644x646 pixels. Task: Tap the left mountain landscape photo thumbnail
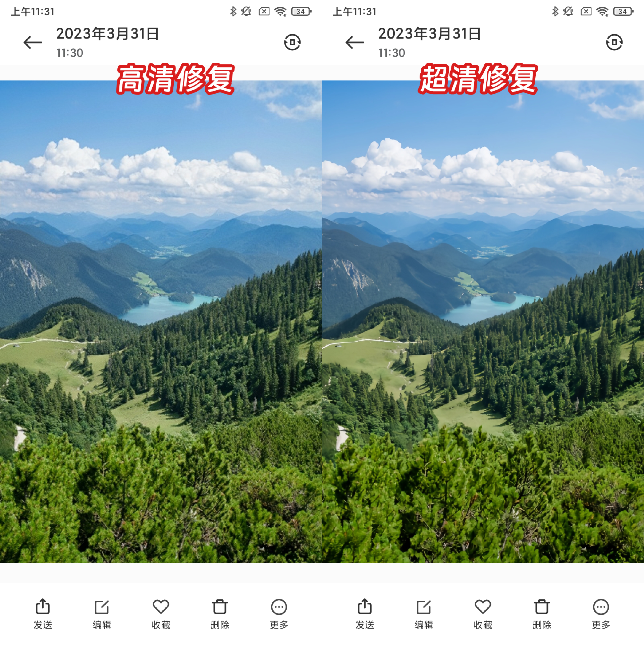(x=160, y=322)
